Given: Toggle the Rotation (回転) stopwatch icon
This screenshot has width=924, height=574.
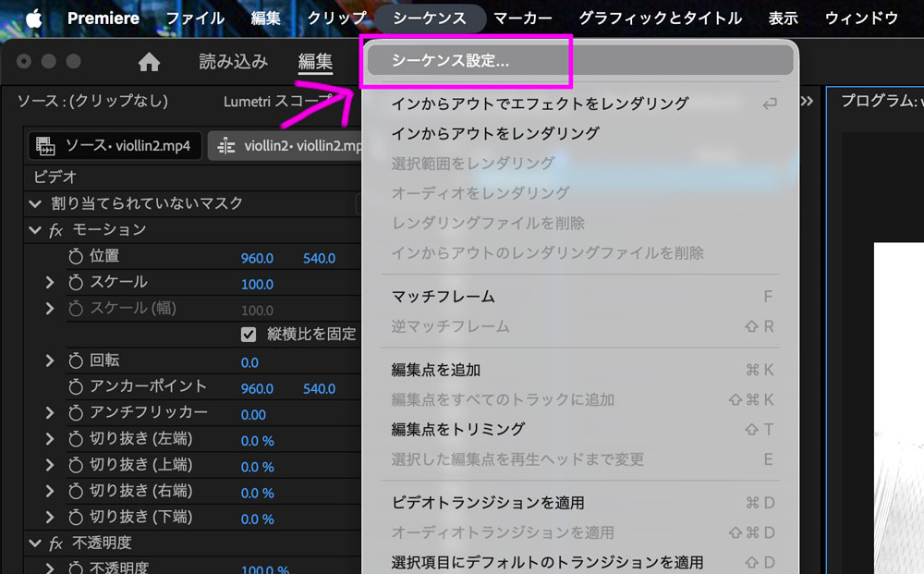Looking at the screenshot, I should [76, 360].
